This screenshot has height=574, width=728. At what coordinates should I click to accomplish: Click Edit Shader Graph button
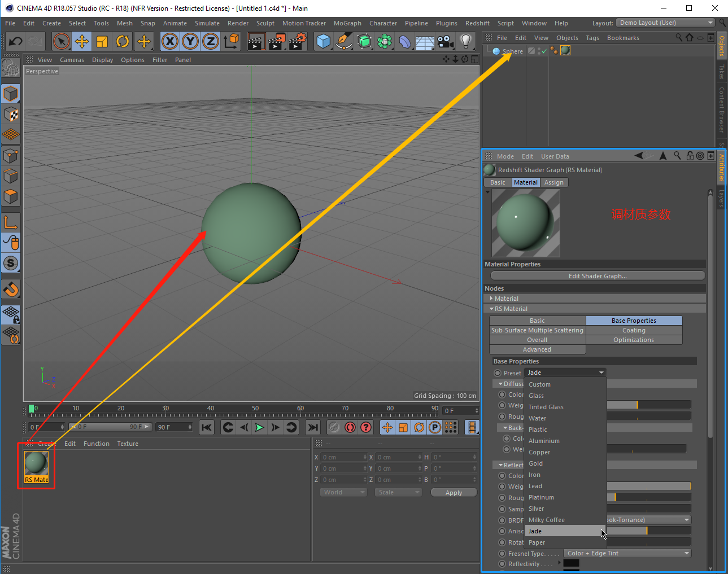click(598, 276)
